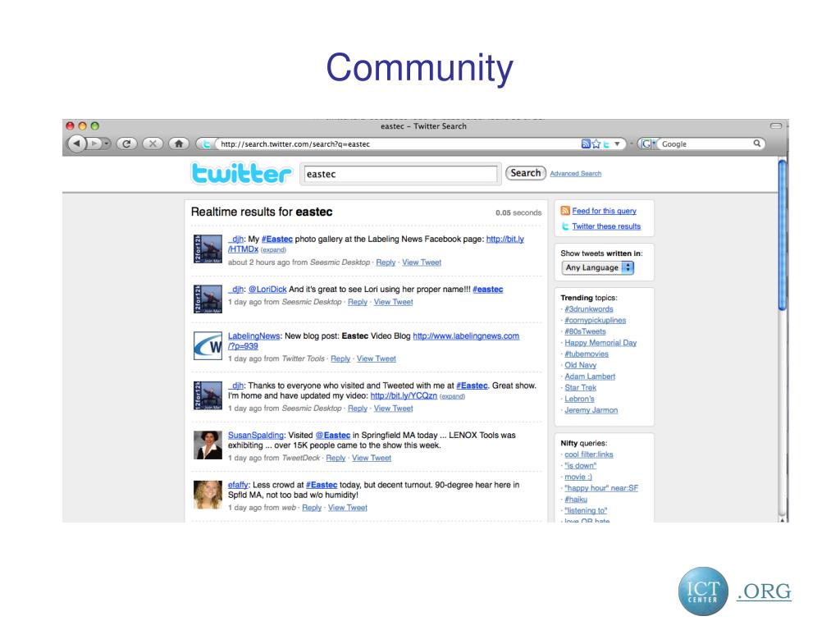Open nifty query "is down"
This screenshot has height=630, width=840.
point(580,466)
